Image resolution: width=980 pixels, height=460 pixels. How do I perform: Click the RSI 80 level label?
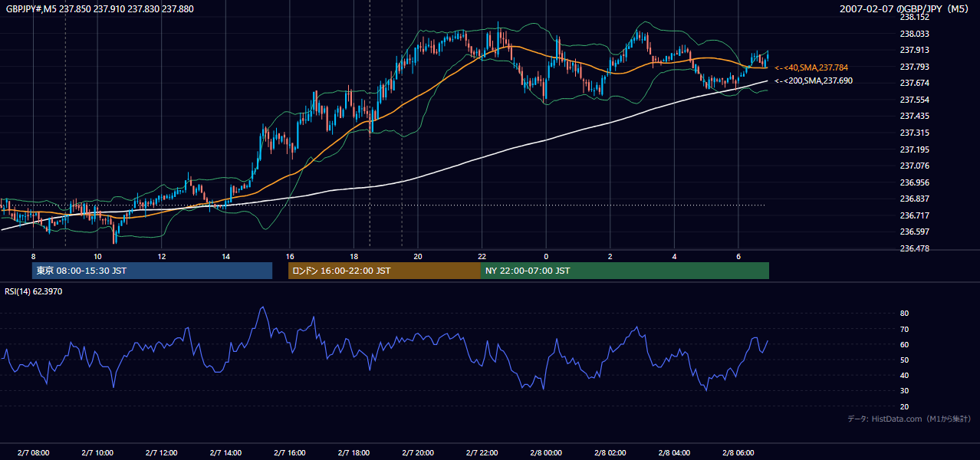click(904, 314)
